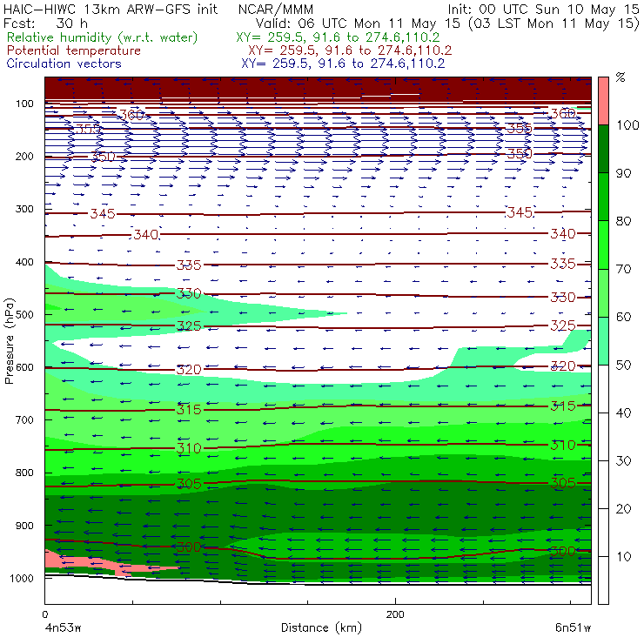The image size is (644, 644).
Task: Click the '80' colorbar value label
Action: (x=623, y=221)
